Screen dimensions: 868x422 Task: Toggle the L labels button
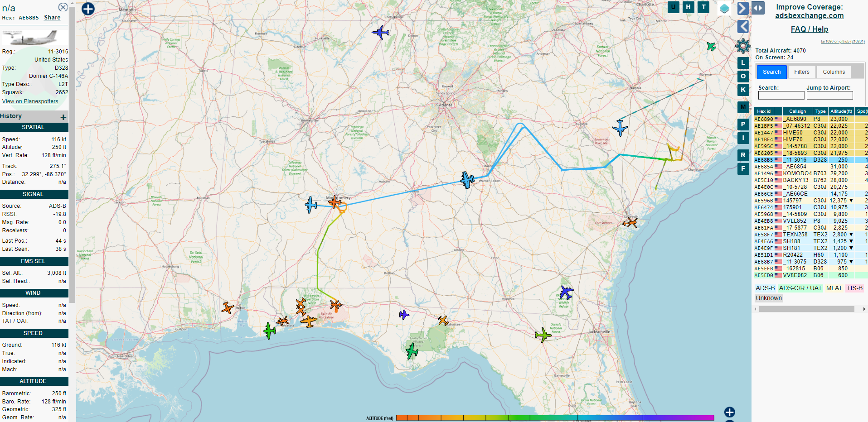coord(743,62)
